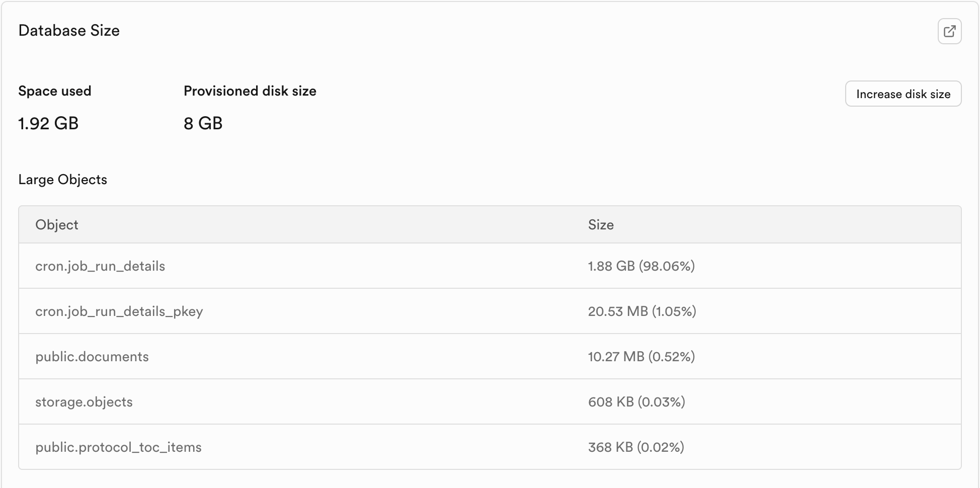Click the Size column header

pos(601,225)
